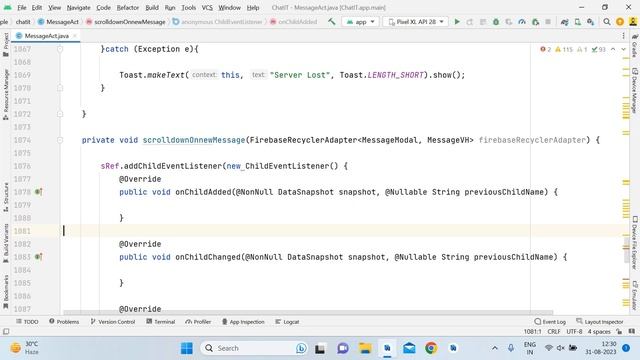Toggle the Device Manager side panel
Viewport: 640px width, 360px height.
click(x=635, y=90)
